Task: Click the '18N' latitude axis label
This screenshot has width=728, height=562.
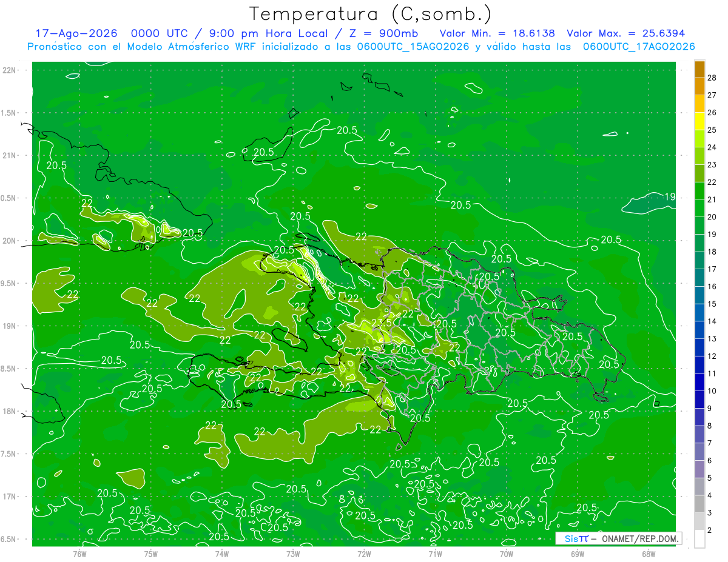Action: tap(9, 411)
